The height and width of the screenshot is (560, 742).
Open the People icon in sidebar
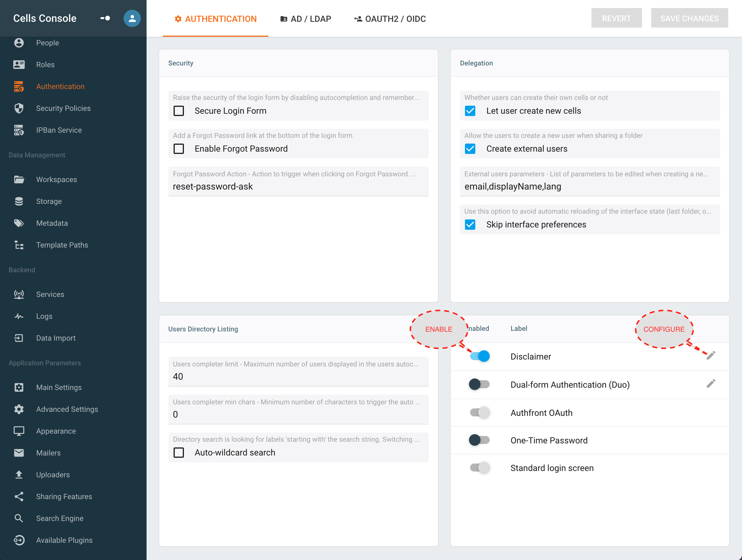19,43
